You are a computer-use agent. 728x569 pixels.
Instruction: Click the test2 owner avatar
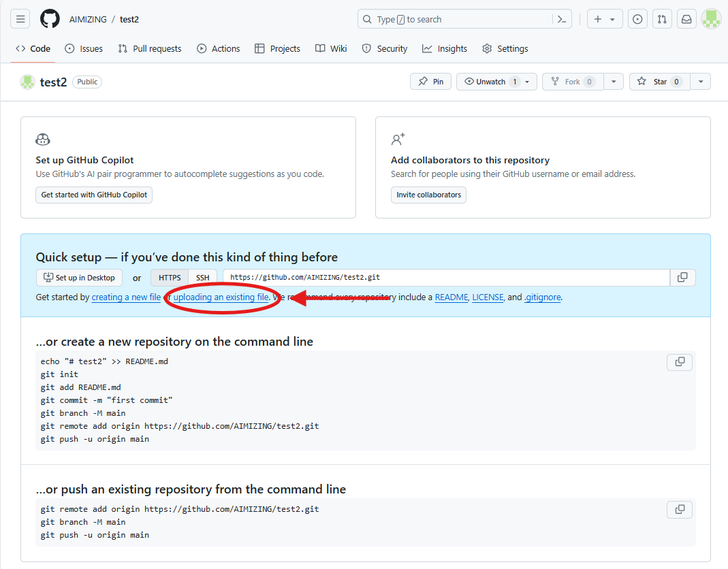point(27,82)
